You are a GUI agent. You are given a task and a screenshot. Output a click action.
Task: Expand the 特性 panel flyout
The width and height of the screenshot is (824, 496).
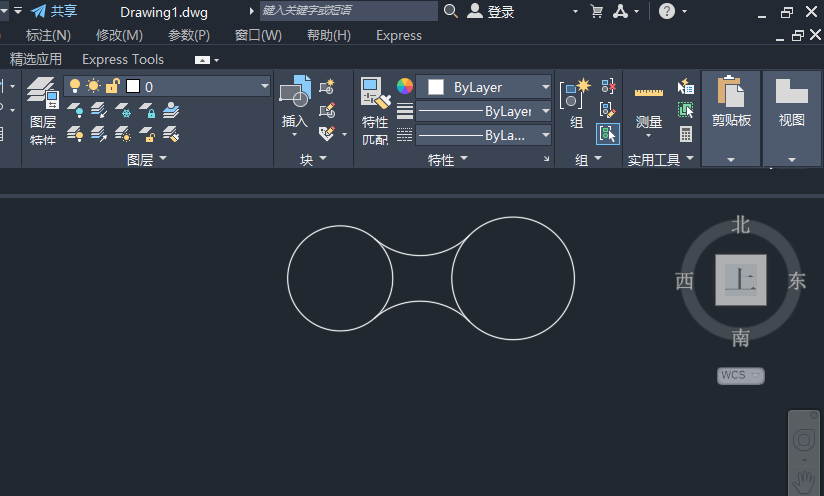pyautogui.click(x=447, y=159)
